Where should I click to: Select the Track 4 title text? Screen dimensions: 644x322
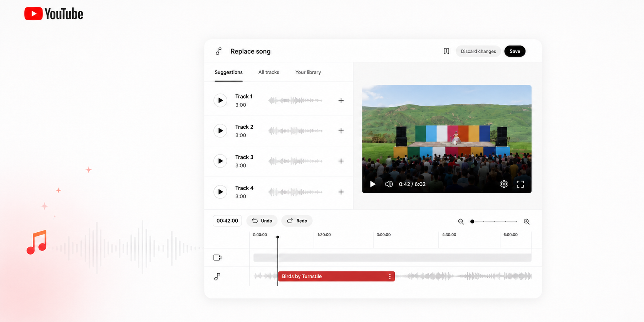pos(244,188)
